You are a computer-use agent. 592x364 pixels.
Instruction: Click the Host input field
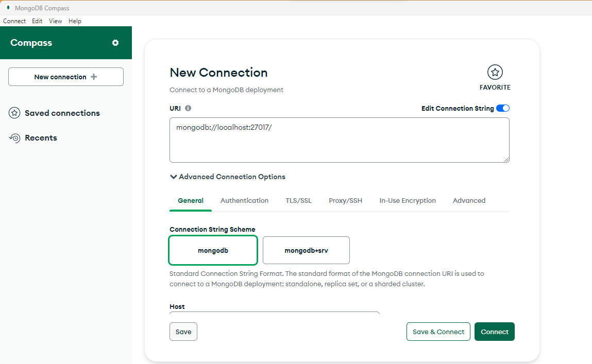(275, 313)
